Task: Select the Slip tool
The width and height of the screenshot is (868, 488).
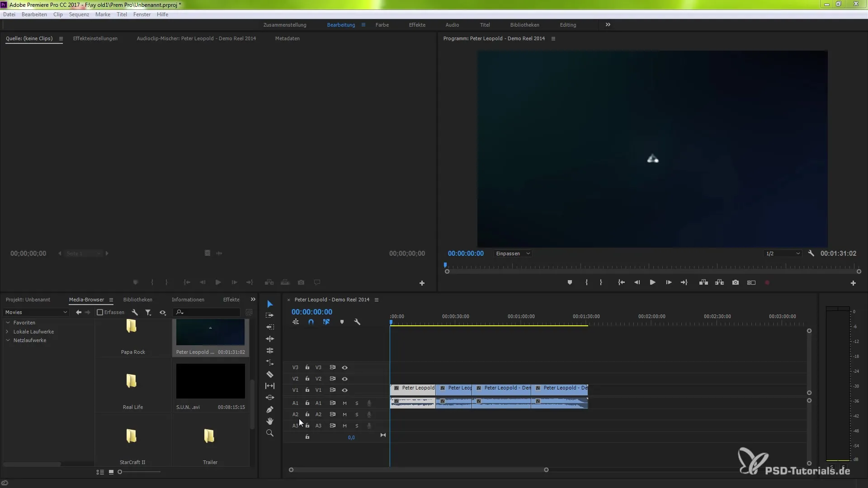Action: (270, 386)
